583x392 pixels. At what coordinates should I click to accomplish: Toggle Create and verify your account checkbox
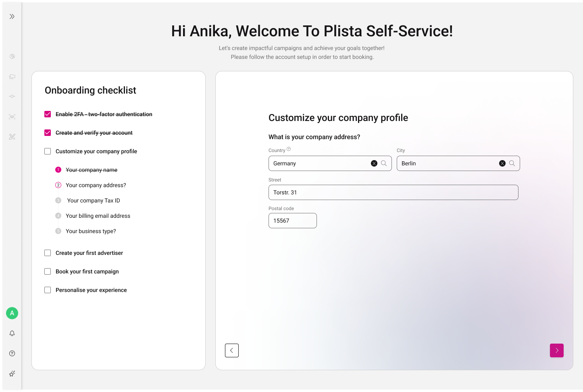coord(48,133)
